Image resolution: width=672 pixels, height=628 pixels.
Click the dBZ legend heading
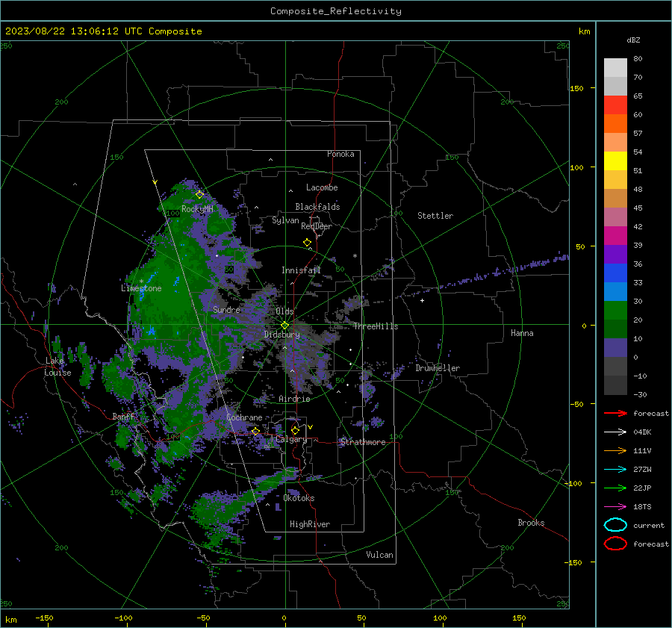point(633,40)
